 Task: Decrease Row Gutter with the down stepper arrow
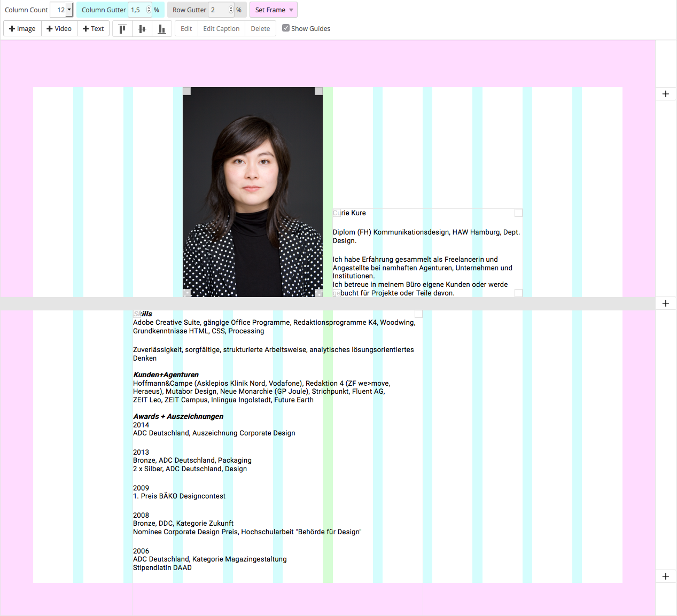pyautogui.click(x=230, y=12)
